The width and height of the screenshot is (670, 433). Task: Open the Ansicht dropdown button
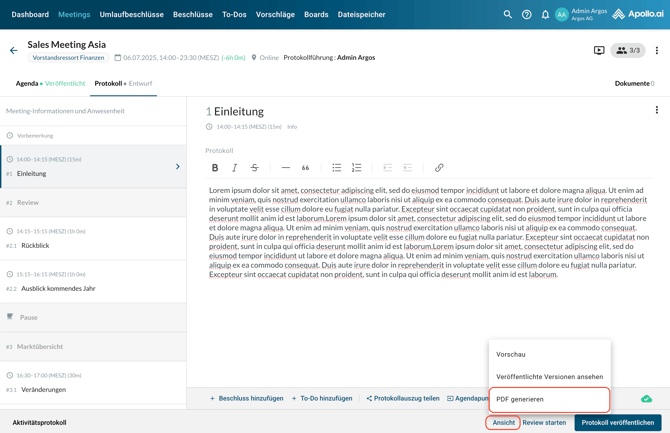pos(503,422)
